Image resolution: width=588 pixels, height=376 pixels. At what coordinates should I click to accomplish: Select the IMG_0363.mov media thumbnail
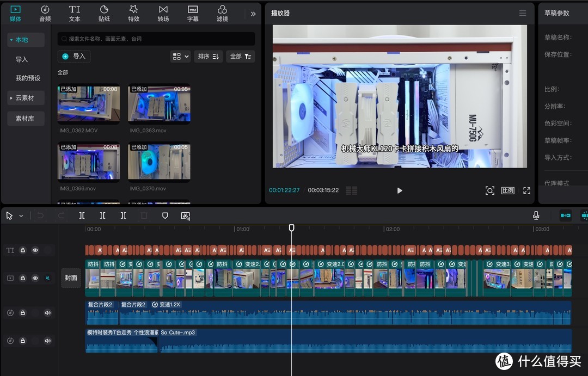159,104
